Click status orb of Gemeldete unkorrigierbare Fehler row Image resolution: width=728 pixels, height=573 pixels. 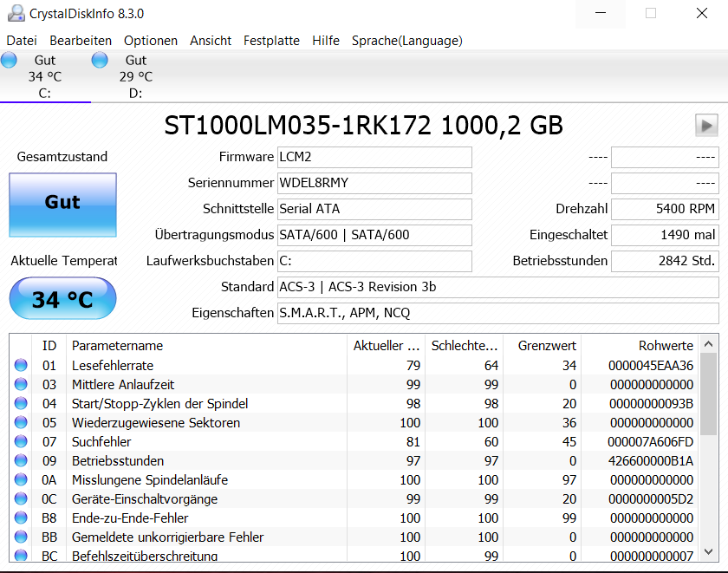21,537
